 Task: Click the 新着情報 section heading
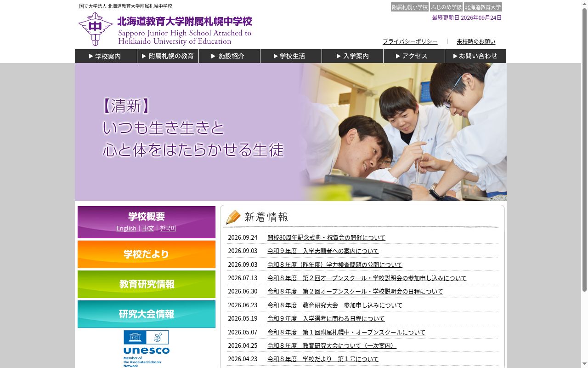tap(266, 217)
